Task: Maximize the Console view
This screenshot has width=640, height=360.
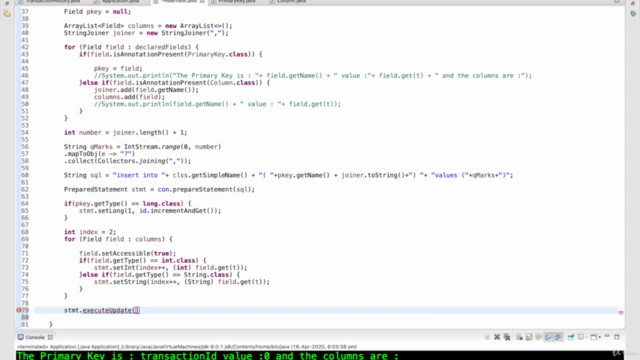Action: pos(617,337)
